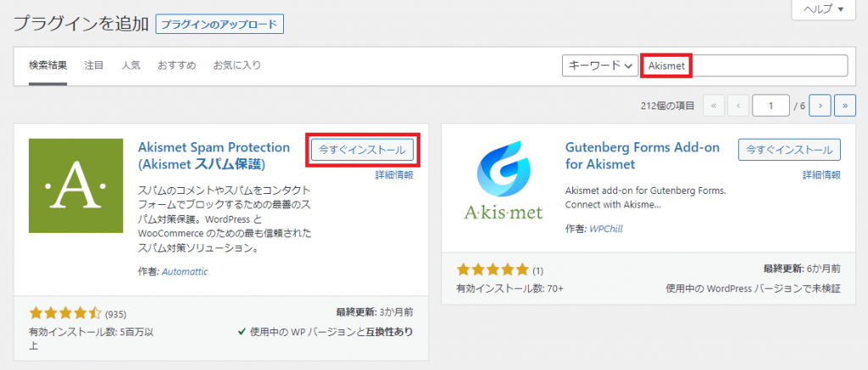Focus the plugin search field containing Akismet
868x370 pixels.
click(x=744, y=66)
